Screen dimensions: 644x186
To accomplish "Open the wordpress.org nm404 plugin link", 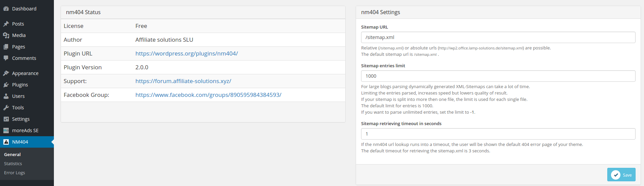I will 187,53.
